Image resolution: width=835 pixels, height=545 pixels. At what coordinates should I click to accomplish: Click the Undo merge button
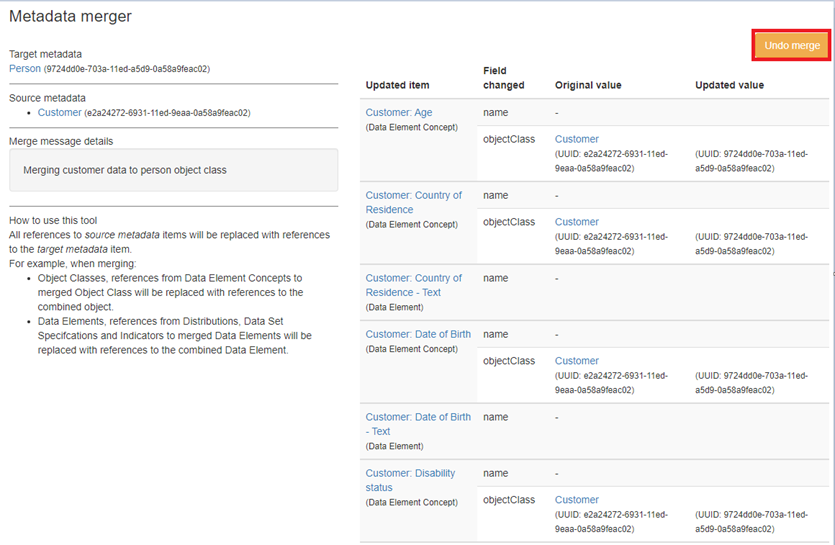coord(791,45)
